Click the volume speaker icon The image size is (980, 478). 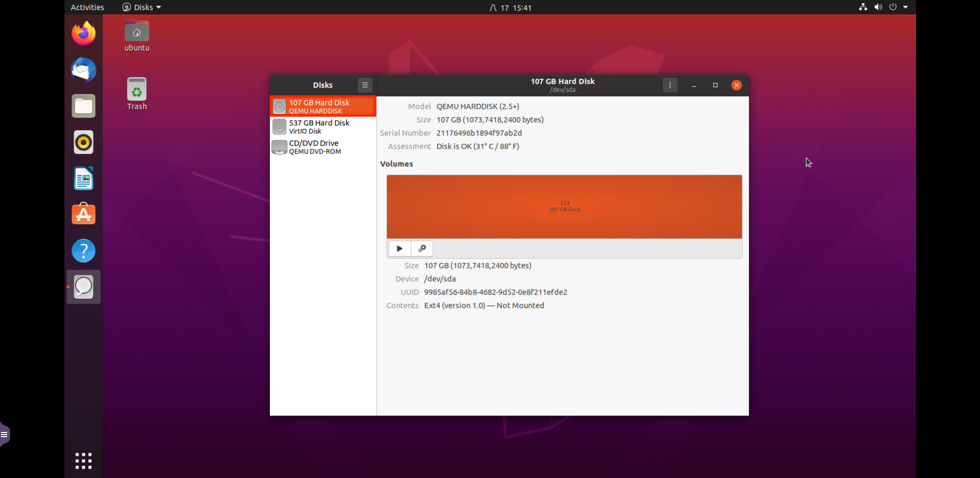point(878,7)
